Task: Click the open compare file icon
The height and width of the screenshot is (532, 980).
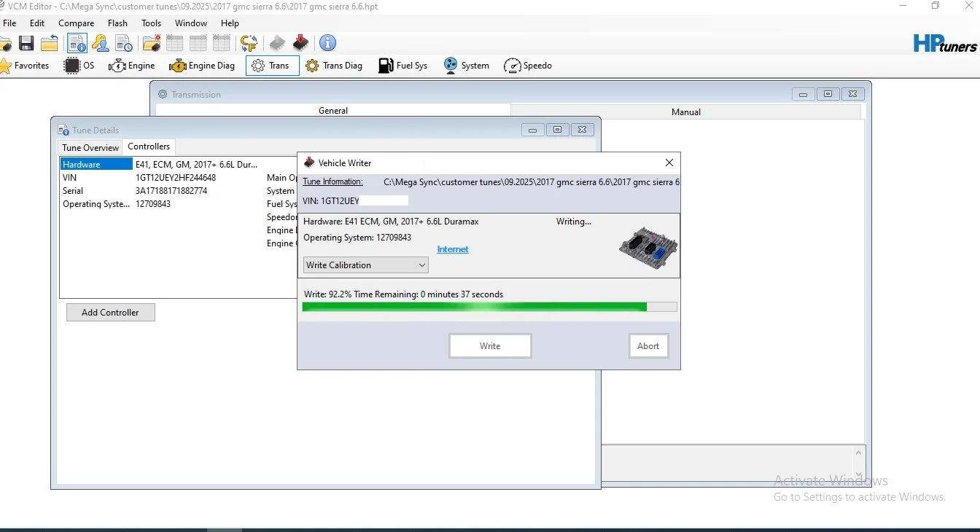Action: [152, 43]
